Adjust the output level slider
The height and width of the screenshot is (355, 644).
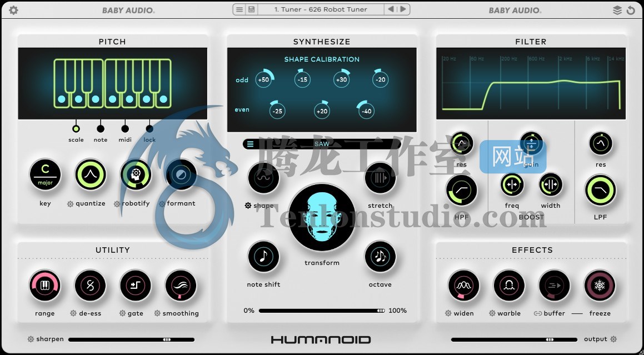tap(514, 340)
